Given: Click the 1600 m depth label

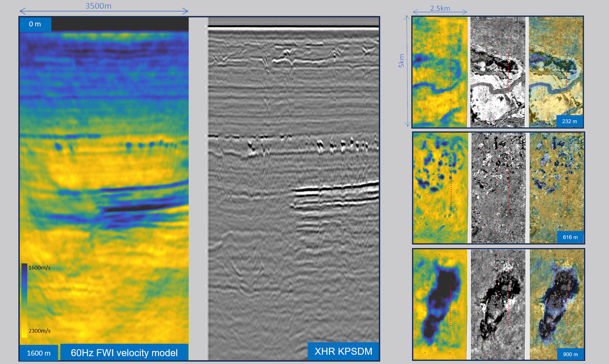Looking at the screenshot, I should tap(39, 353).
